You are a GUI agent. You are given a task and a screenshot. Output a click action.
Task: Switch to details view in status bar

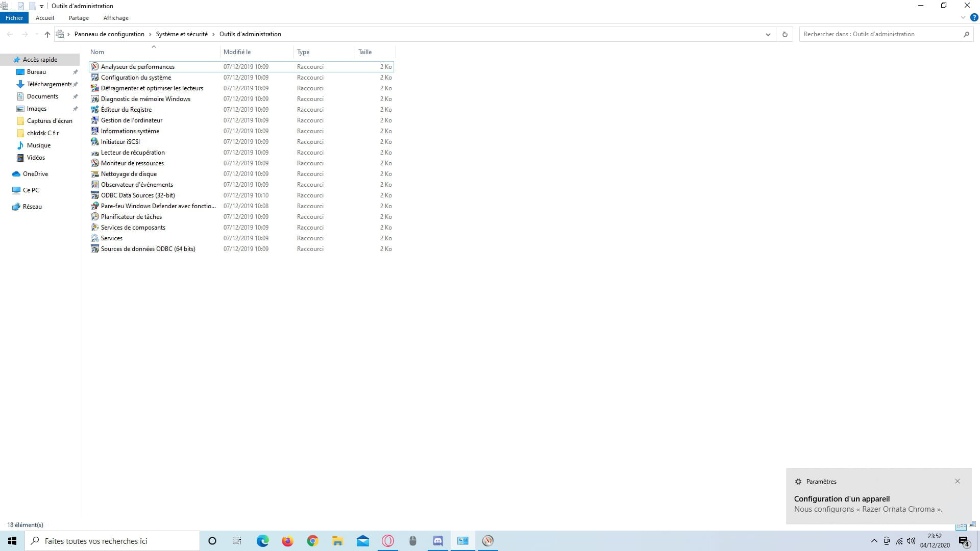tap(961, 525)
